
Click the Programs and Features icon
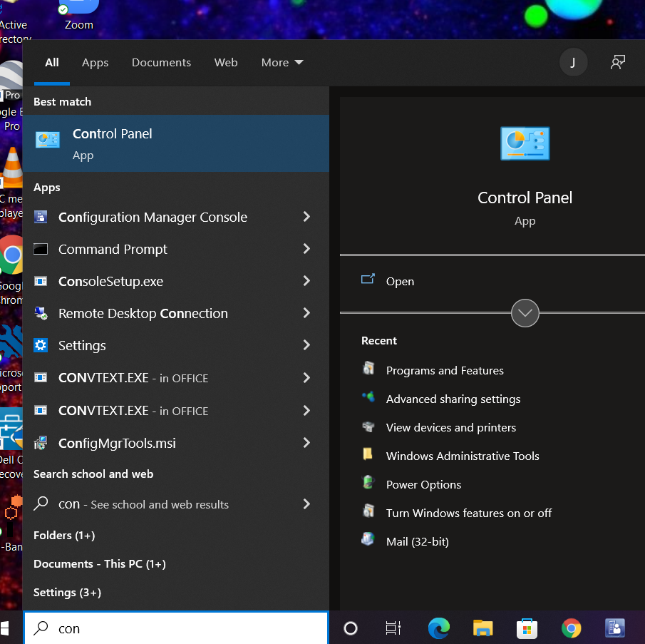[x=368, y=368]
